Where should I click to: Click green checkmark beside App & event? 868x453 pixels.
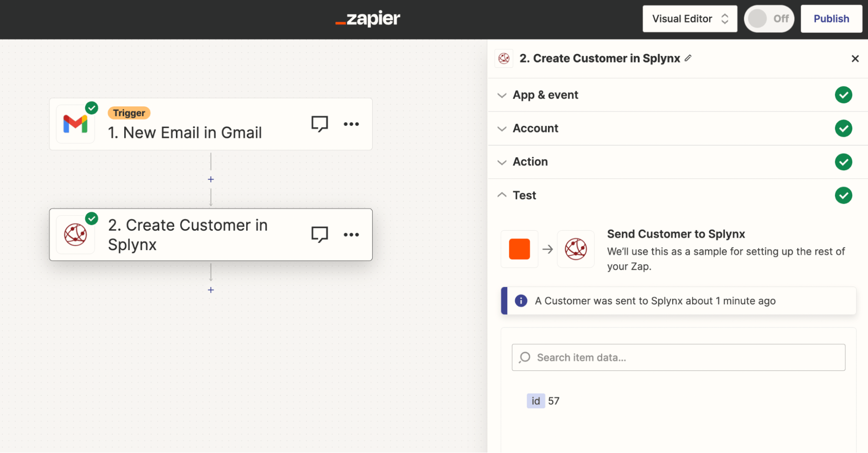tap(843, 95)
